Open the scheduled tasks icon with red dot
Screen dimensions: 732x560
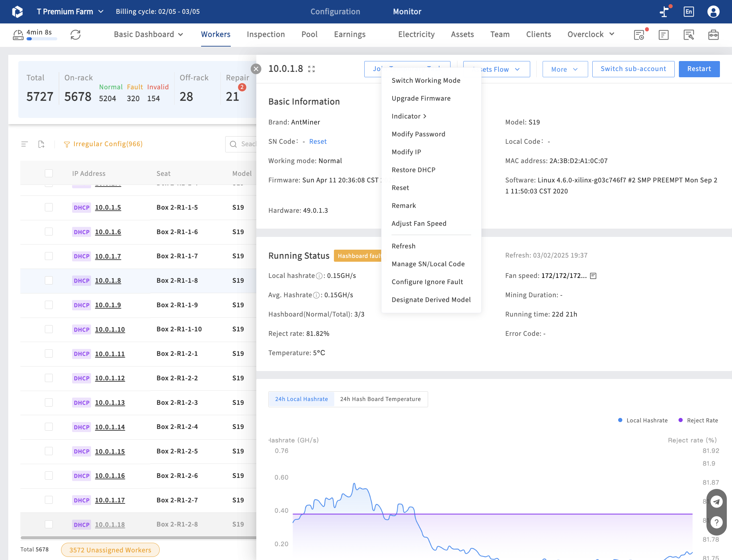point(640,35)
